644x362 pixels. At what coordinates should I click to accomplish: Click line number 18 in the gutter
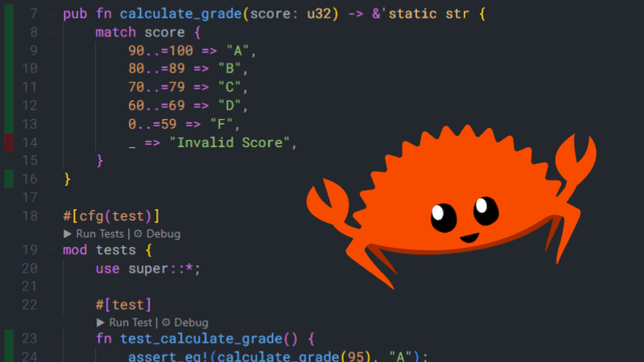click(30, 216)
